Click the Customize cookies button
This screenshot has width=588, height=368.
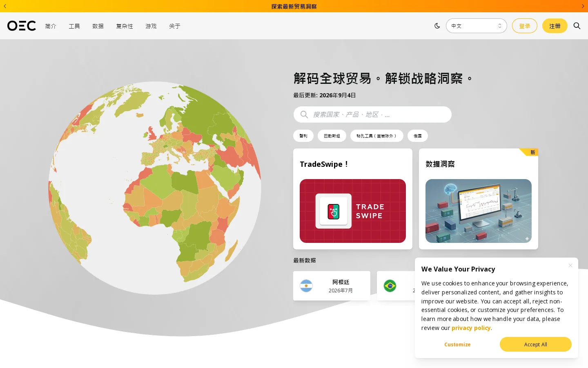click(457, 344)
